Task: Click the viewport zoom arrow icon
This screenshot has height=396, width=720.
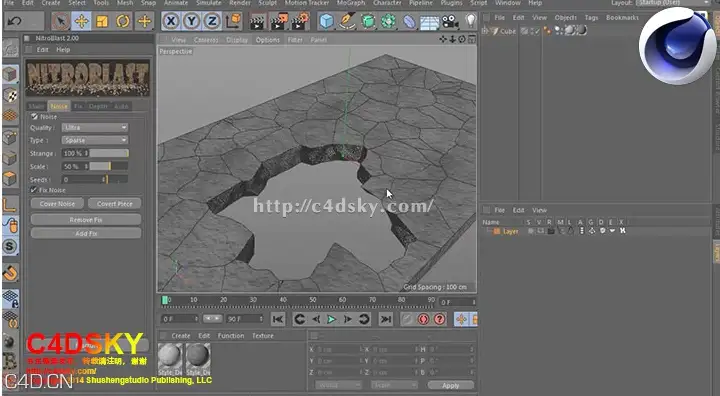Action: [452, 40]
